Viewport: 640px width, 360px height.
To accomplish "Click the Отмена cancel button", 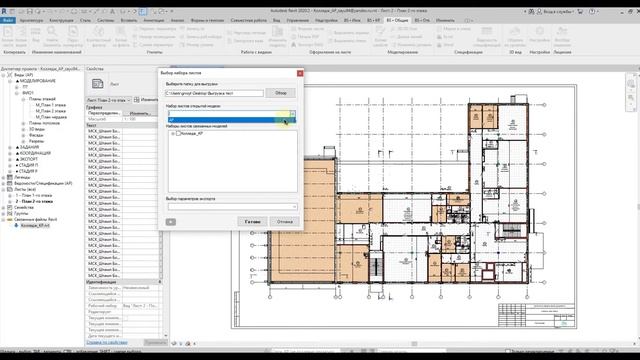I will coord(284,222).
